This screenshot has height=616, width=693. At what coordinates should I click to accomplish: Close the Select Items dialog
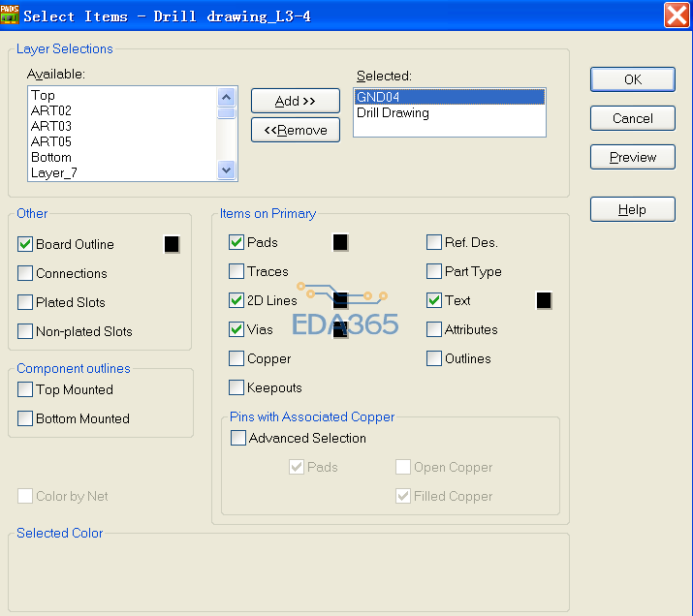point(677,15)
